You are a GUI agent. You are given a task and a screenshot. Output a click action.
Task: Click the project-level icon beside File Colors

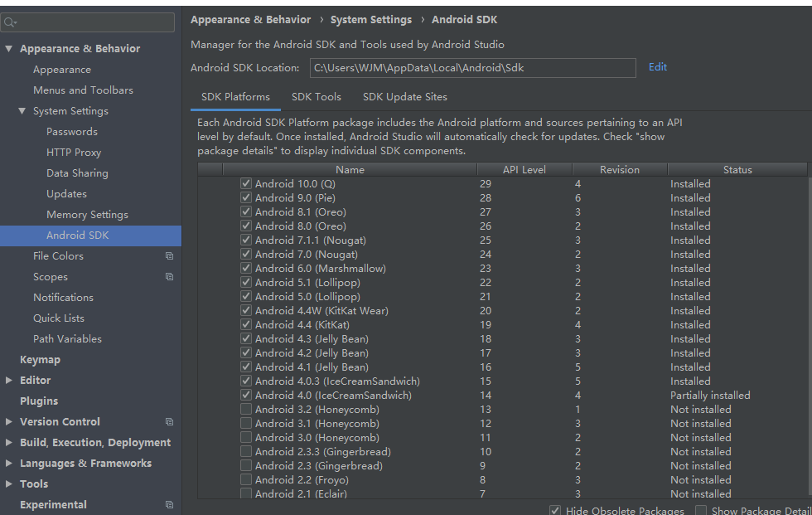[x=169, y=256]
